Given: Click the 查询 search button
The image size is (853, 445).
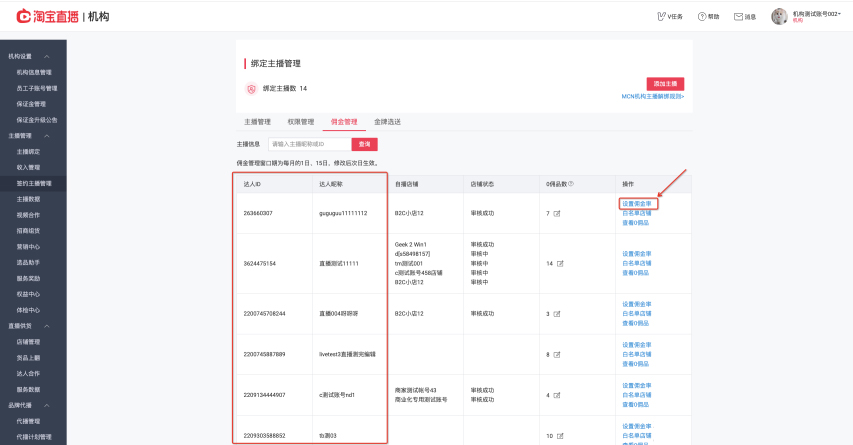Looking at the screenshot, I should (364, 144).
